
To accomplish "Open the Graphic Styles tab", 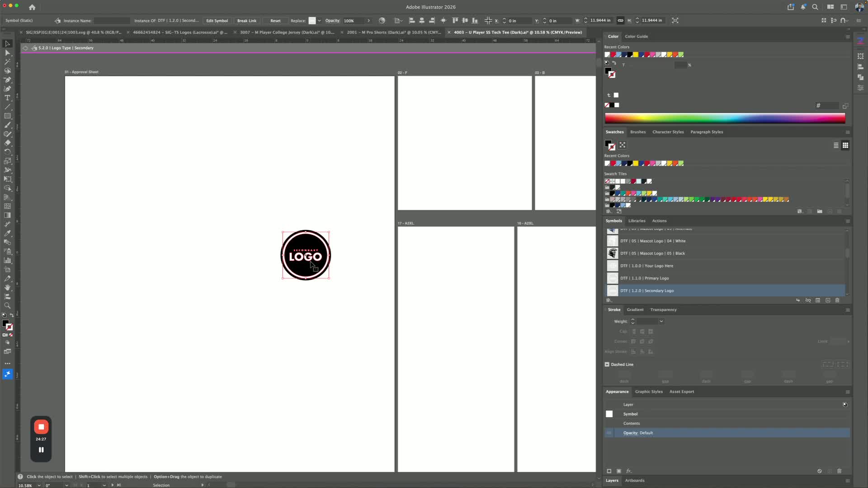I will coord(649,392).
